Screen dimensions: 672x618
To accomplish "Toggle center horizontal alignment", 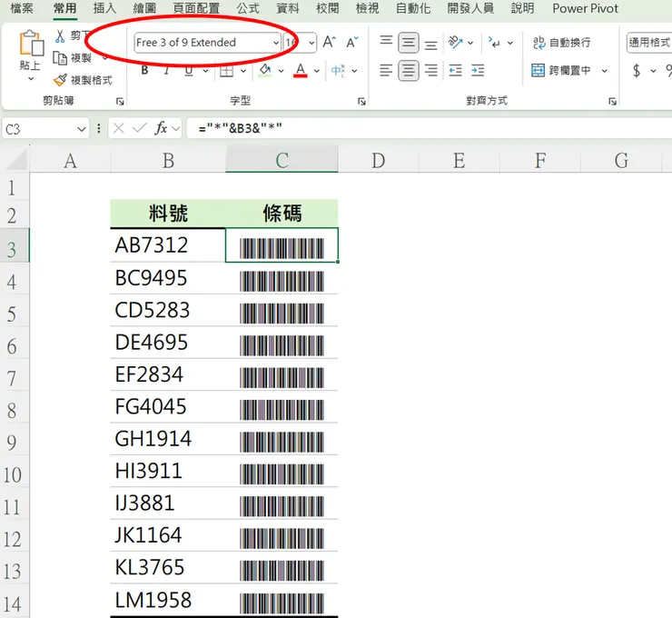I will [409, 70].
